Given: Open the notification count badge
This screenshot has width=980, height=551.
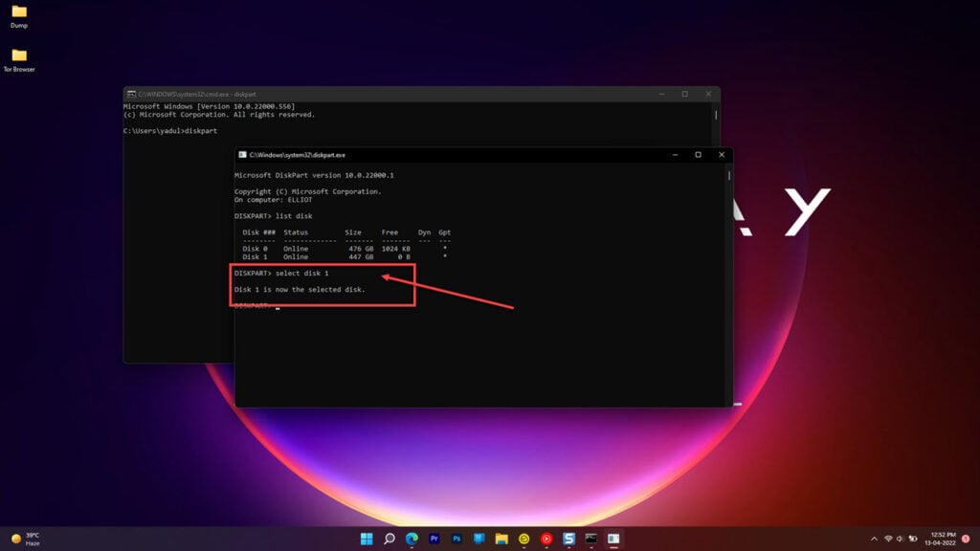Looking at the screenshot, I should tap(965, 539).
